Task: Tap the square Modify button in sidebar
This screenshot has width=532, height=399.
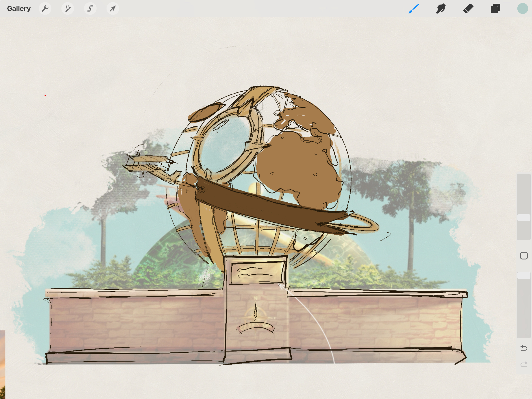Action: pyautogui.click(x=524, y=256)
